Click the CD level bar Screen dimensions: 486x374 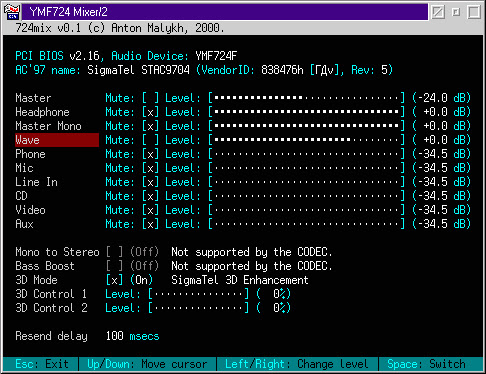[307, 196]
